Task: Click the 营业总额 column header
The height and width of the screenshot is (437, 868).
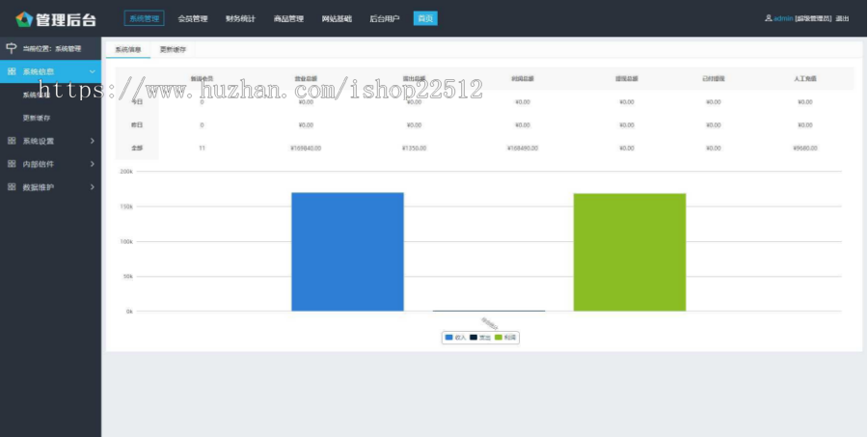Action: tap(306, 79)
